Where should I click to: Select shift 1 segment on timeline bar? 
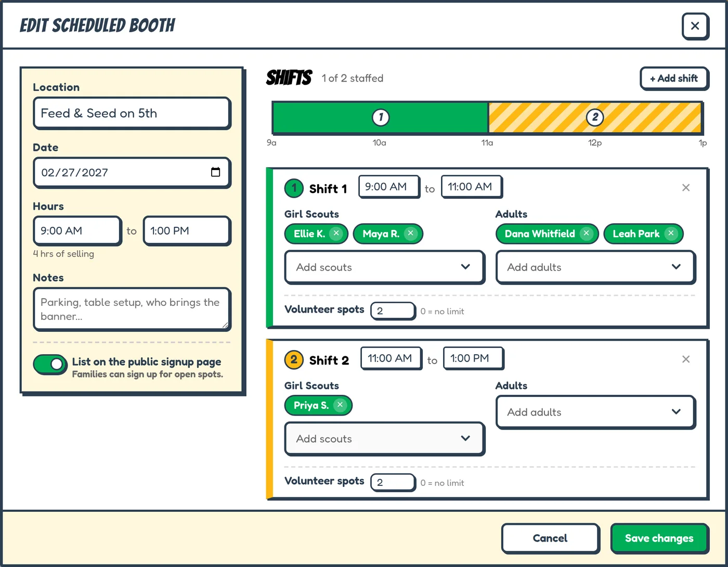(381, 118)
